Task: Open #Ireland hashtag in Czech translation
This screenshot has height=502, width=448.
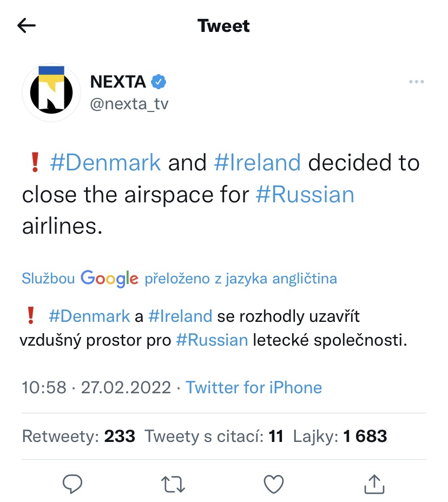Action: 180,315
